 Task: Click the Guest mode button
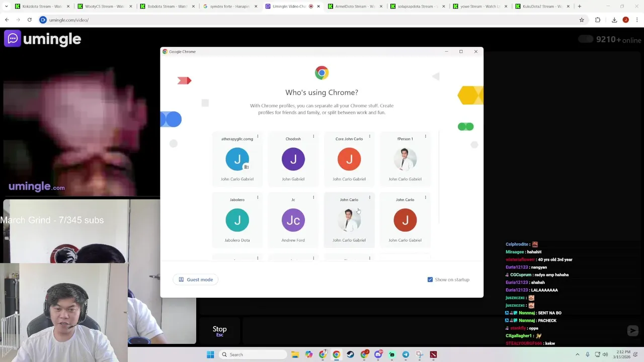click(196, 280)
